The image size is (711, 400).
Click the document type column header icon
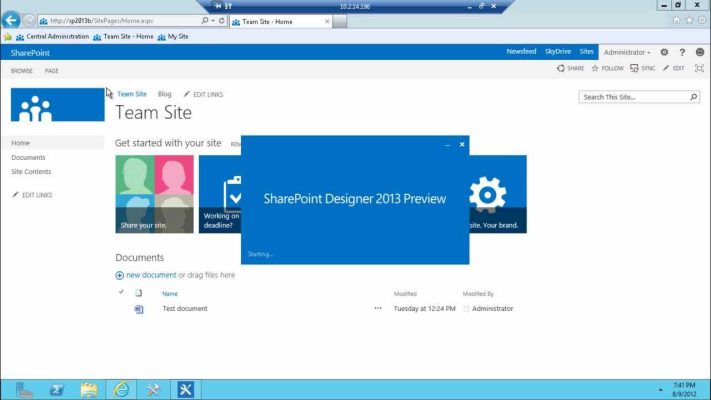[x=139, y=293]
